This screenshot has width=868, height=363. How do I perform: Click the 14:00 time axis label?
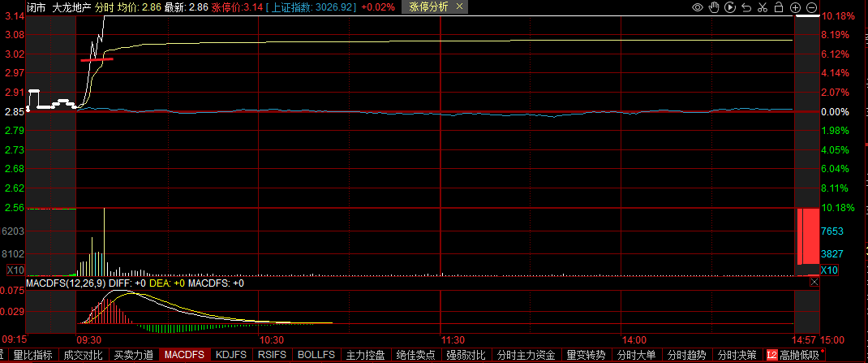(x=634, y=339)
